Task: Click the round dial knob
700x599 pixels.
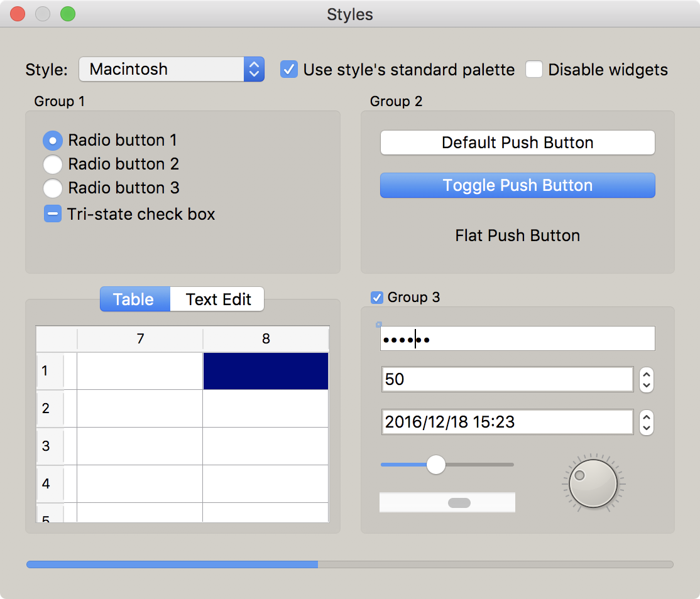Action: [x=593, y=483]
